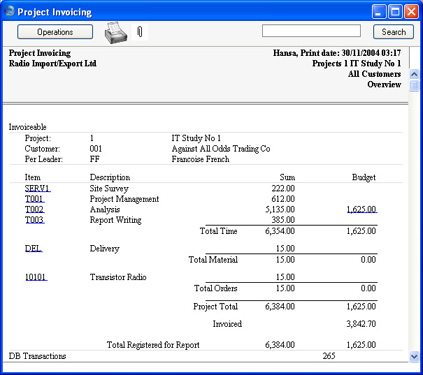Focus the search text field
Viewport: 423px width, 375px height.
(311, 31)
